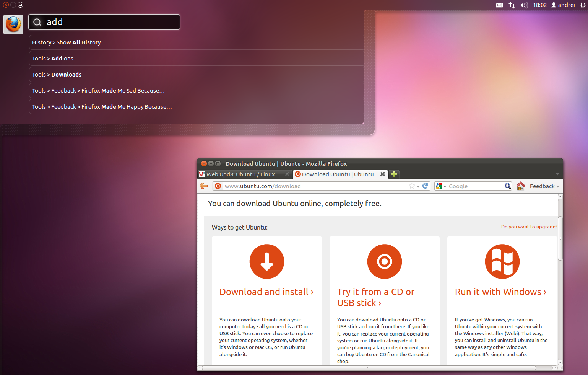Click the scroll-up arrow of the page scrollbar

click(x=560, y=196)
